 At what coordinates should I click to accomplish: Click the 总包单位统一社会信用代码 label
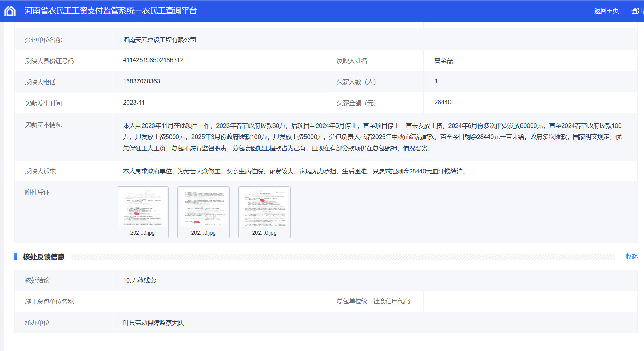373,301
